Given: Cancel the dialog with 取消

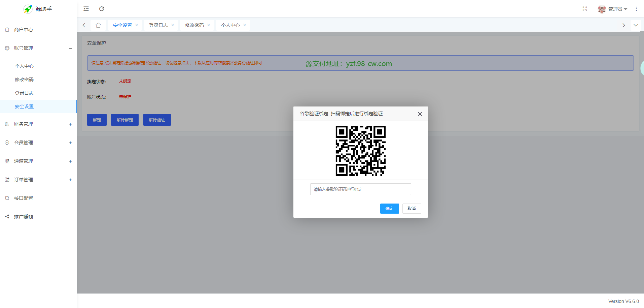Looking at the screenshot, I should point(412,209).
